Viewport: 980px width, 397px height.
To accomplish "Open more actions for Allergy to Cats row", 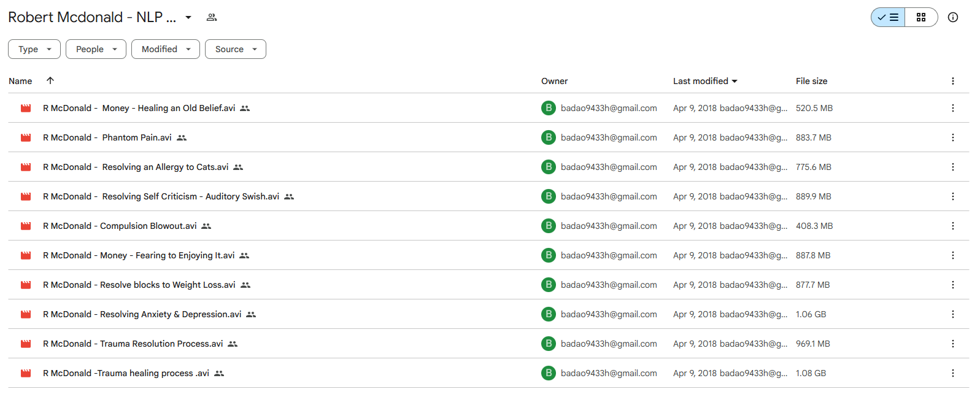I will pos(953,167).
